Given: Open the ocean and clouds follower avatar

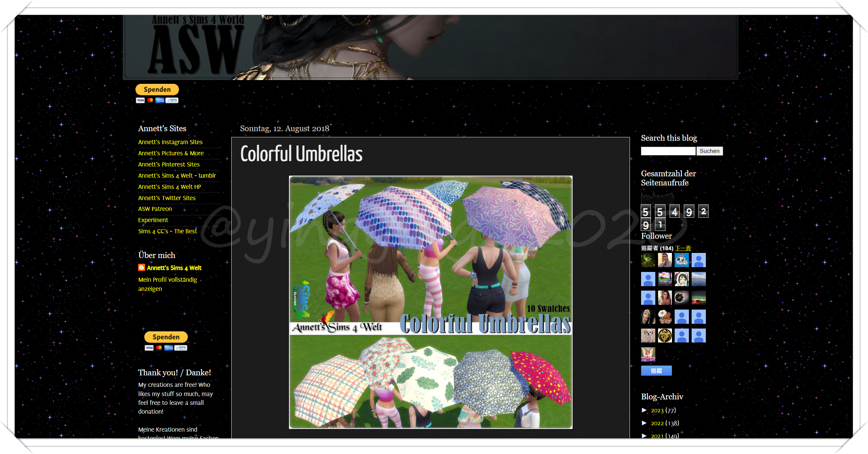Looking at the screenshot, I should [698, 279].
